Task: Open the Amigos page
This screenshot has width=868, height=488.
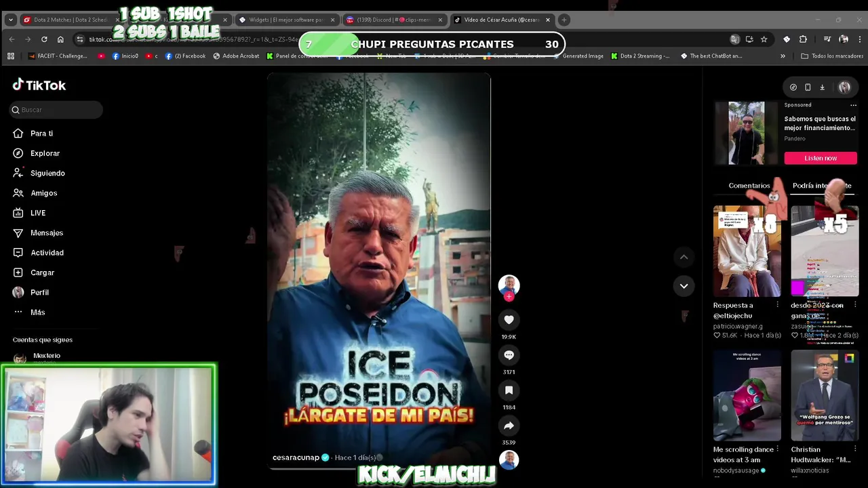Action: tap(35, 193)
